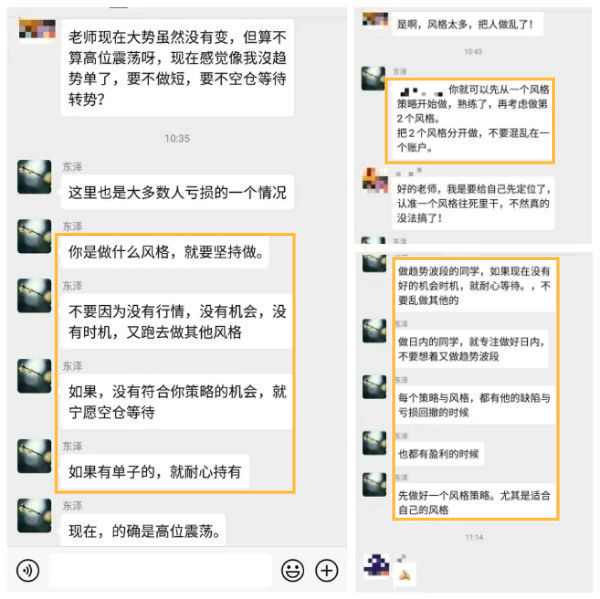Viewport: 600px width, 599px height.
Task: Tap the voice message icon
Action: [28, 570]
